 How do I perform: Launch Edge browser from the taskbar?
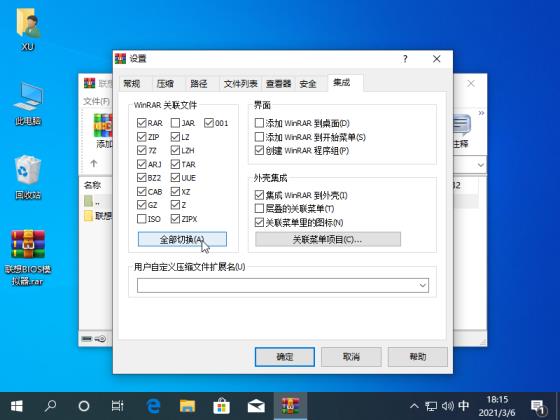click(153, 406)
